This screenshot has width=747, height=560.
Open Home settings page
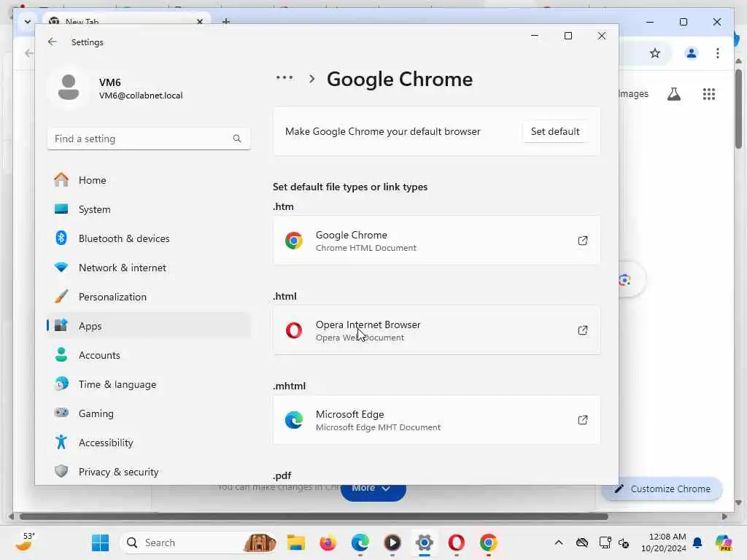point(149,180)
